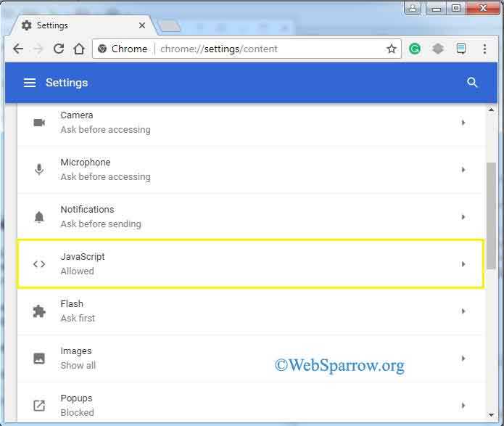
Task: Click 'Show all' under Images
Action: pyautogui.click(x=78, y=366)
